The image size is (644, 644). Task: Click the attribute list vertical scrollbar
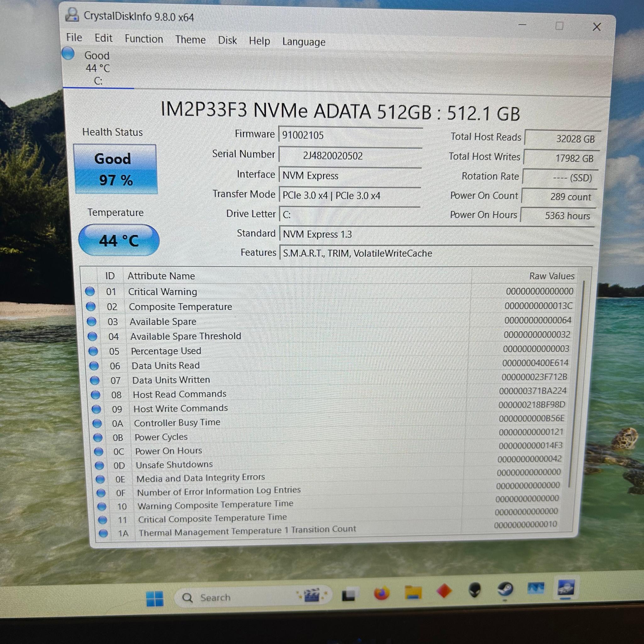click(577, 383)
